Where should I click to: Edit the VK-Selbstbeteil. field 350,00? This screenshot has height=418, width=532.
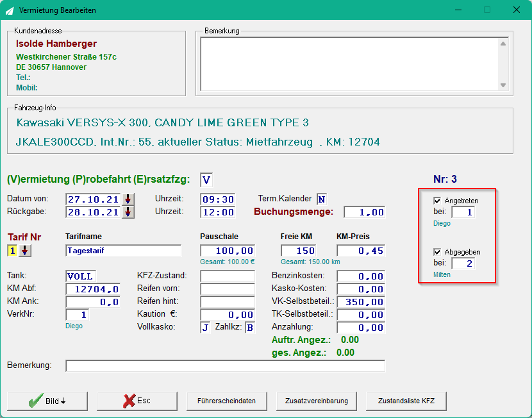[x=361, y=302]
